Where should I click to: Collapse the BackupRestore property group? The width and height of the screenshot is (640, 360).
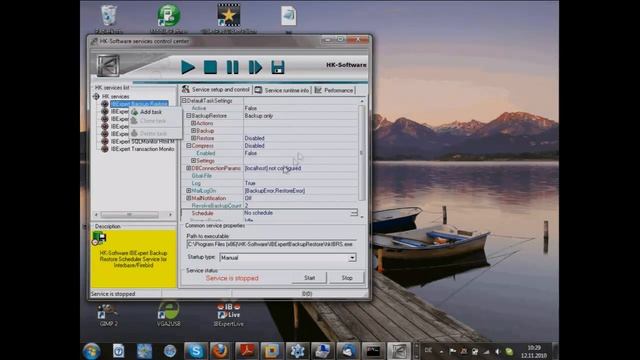point(189,116)
